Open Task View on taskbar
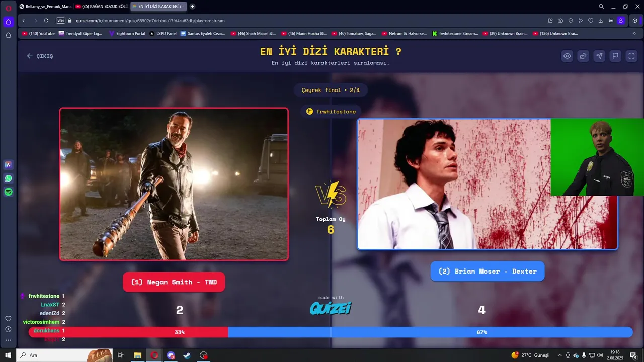The height and width of the screenshot is (362, 644). pyautogui.click(x=121, y=355)
